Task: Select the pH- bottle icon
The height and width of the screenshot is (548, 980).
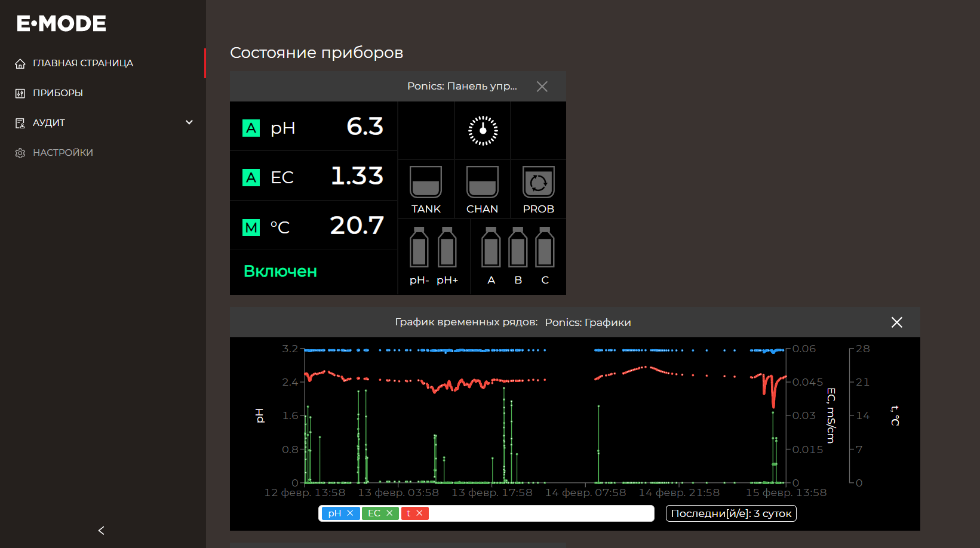Action: (x=419, y=248)
